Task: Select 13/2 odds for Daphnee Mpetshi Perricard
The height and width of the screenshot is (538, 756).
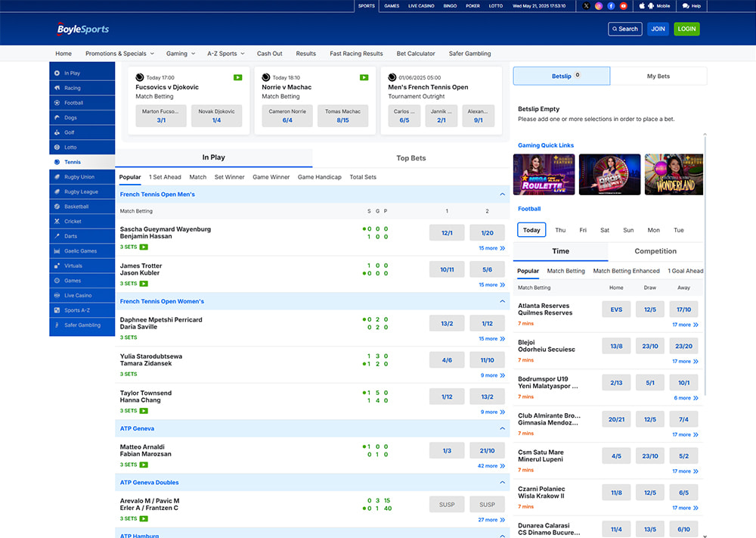Action: click(447, 323)
